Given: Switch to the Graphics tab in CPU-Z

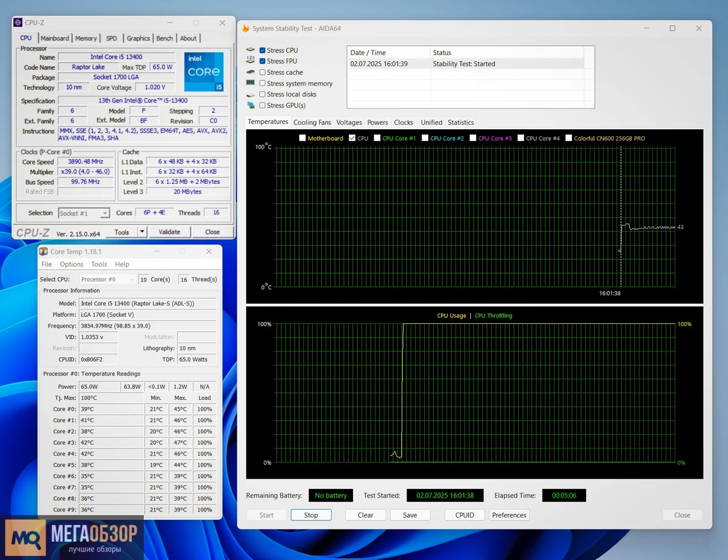Looking at the screenshot, I should [x=138, y=38].
